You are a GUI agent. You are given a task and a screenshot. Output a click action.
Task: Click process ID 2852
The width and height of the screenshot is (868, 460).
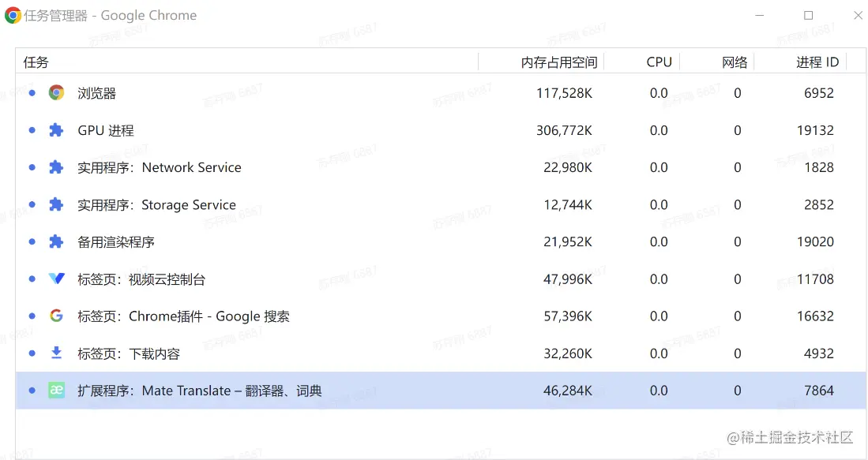point(819,204)
